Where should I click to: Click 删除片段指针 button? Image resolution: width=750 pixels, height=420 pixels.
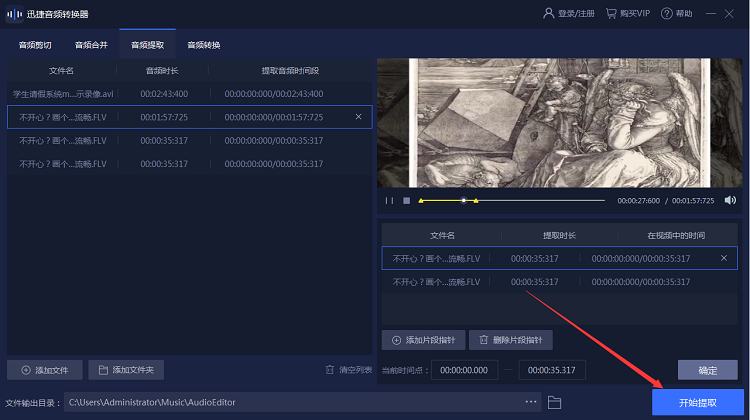[x=511, y=340]
